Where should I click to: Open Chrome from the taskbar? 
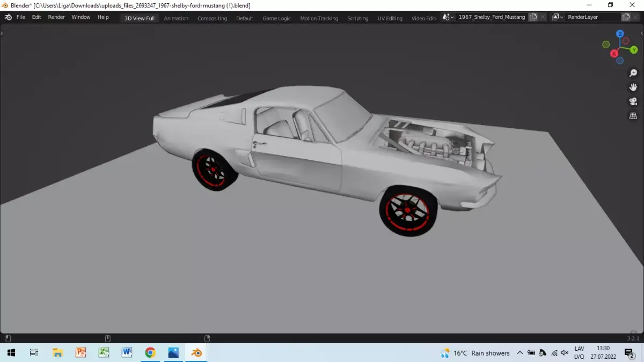pyautogui.click(x=150, y=352)
